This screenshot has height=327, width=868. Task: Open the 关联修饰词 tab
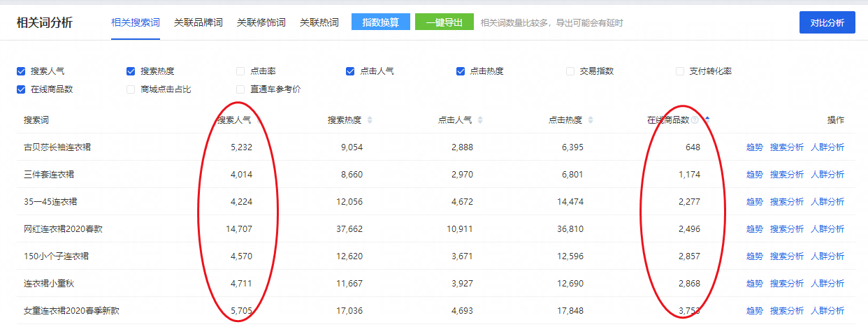pos(261,22)
